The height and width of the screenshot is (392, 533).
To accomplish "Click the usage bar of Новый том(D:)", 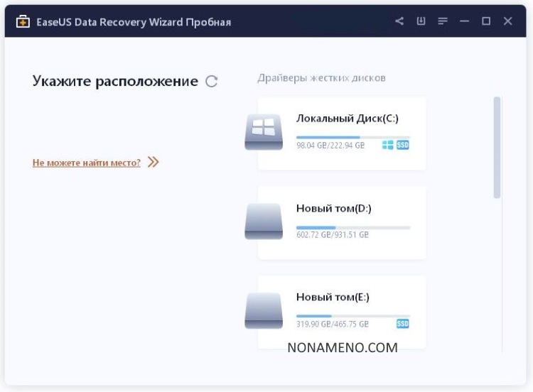I will pos(352,227).
